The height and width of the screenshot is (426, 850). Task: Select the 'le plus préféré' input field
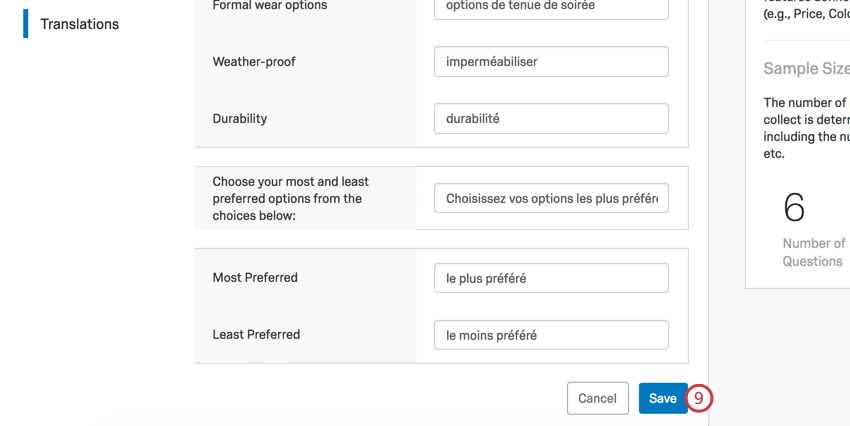click(551, 278)
